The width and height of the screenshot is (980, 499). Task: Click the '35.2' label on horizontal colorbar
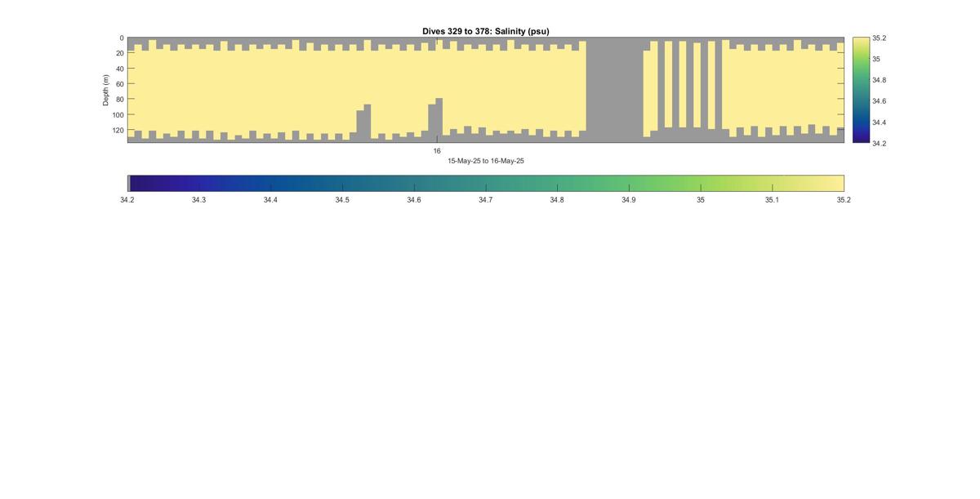(844, 200)
